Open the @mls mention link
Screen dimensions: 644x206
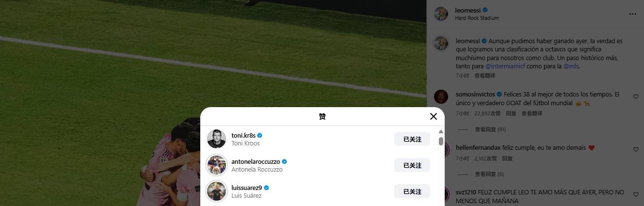[571, 66]
